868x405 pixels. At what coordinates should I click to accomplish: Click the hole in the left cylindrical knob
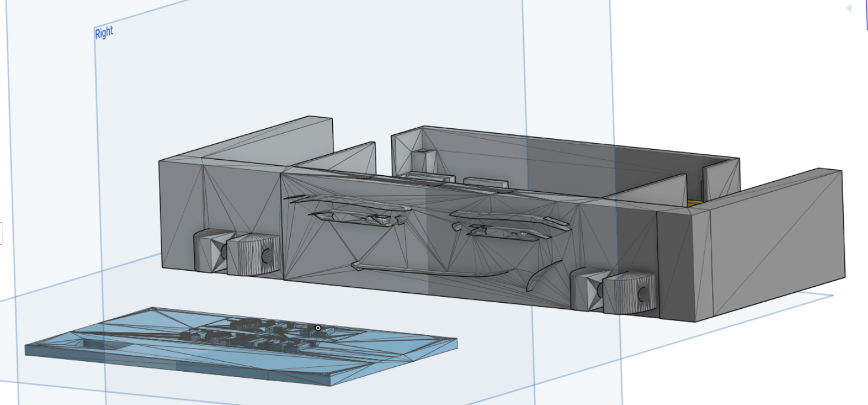coord(268,256)
